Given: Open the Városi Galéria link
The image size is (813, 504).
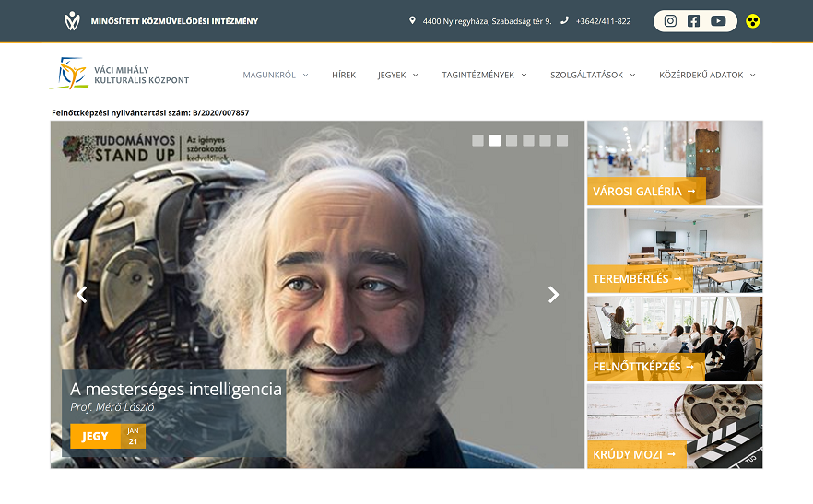Looking at the screenshot, I should click(x=646, y=192).
